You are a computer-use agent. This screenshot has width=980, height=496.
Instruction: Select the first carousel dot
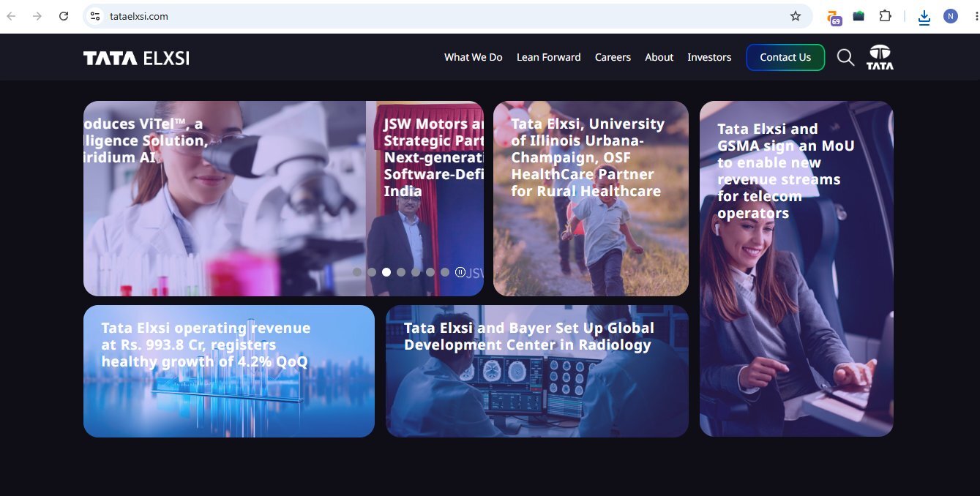(357, 272)
